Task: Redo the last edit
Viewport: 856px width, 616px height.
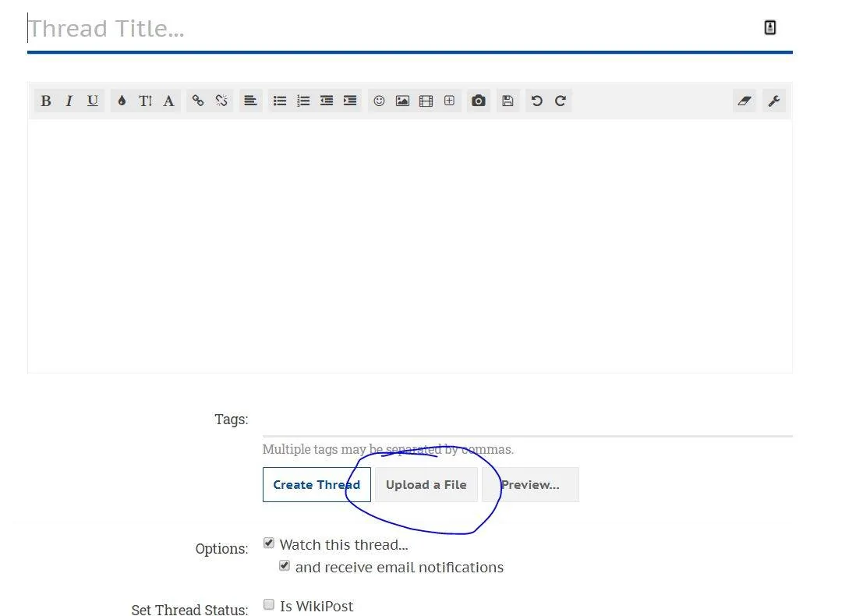Action: coord(560,101)
